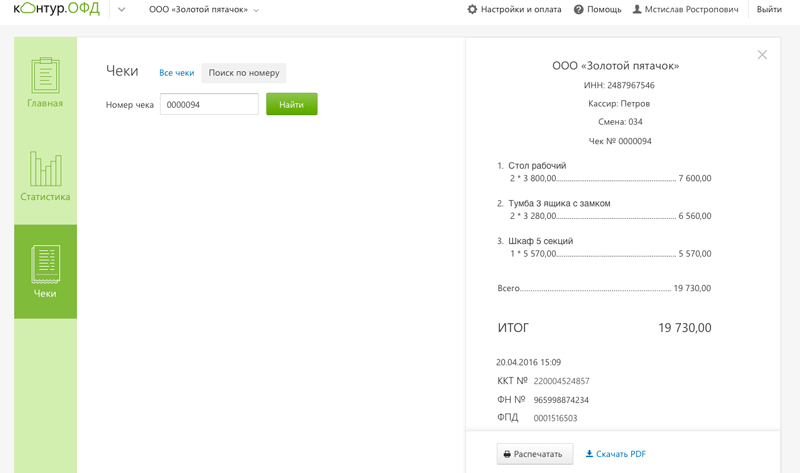Click the user profile icon
The image size is (800, 473).
click(637, 9)
